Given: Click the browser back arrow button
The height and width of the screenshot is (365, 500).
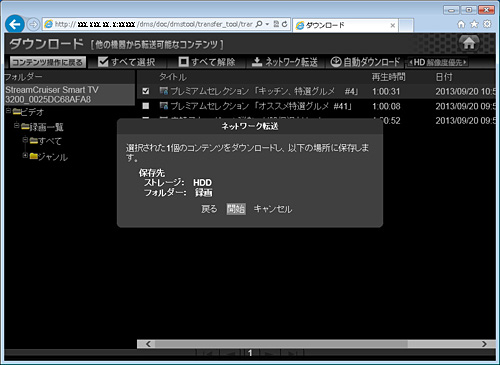Looking at the screenshot, I should click(15, 24).
